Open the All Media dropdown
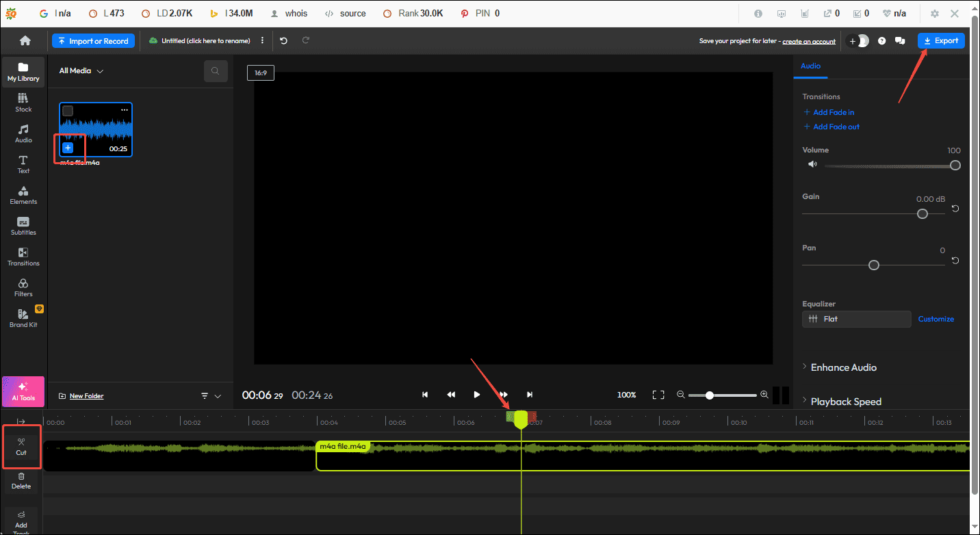Viewport: 980px width, 535px height. (81, 71)
